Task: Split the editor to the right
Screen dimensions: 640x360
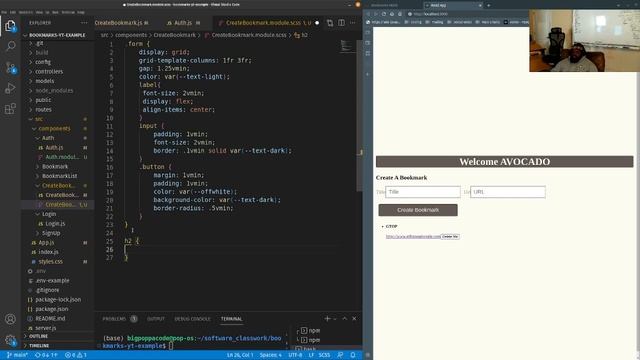Action: (x=341, y=23)
